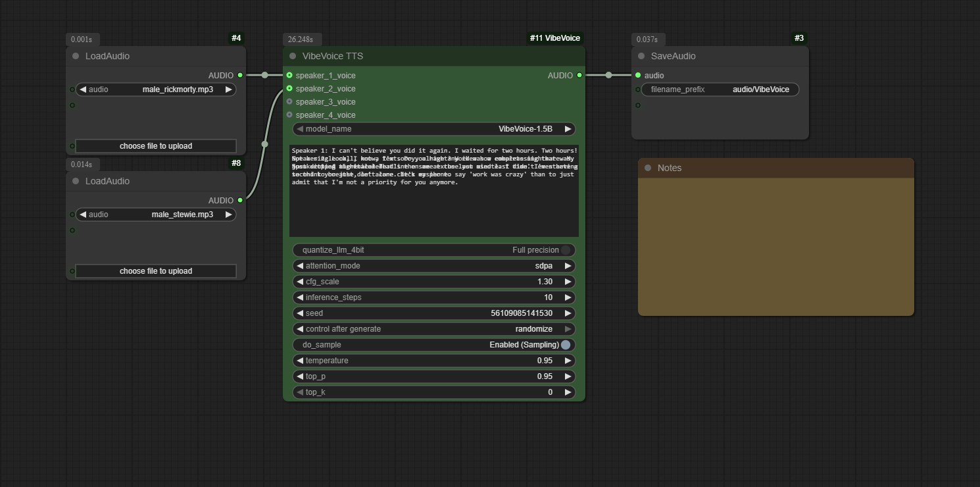Click choose file to upload under male_stewie.mp3
The image size is (980, 487).
(156, 271)
